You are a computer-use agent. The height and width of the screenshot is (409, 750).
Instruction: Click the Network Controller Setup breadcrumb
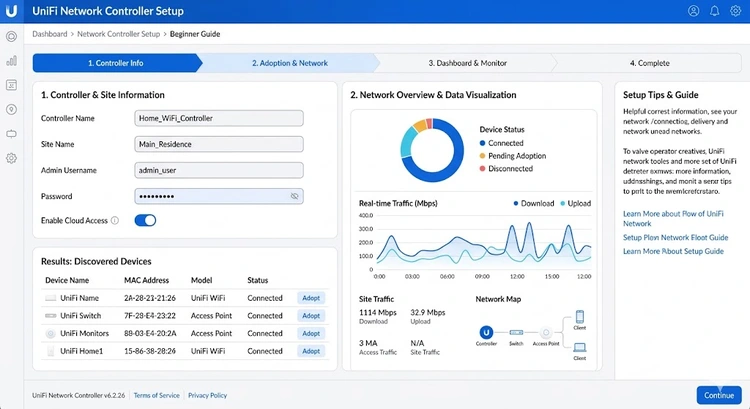[119, 34]
